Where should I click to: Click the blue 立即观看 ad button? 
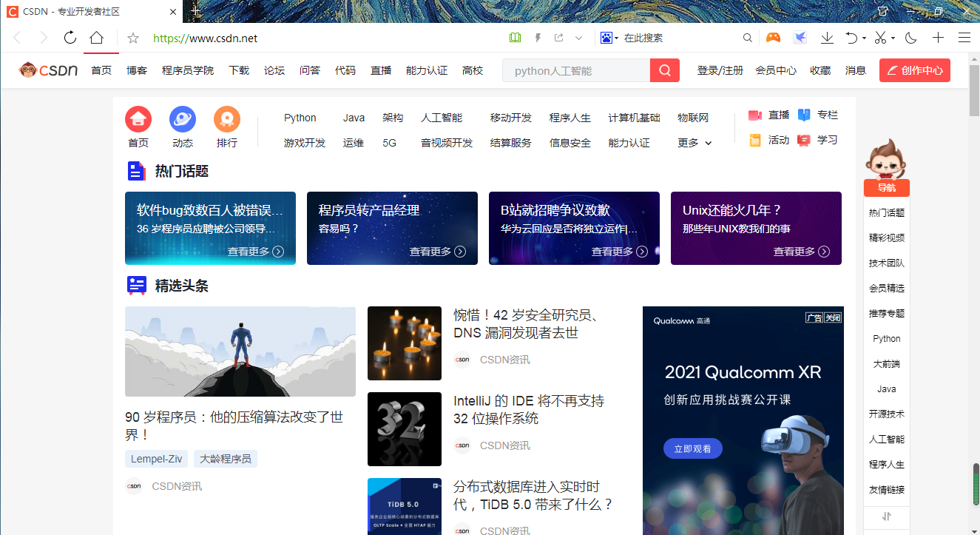click(x=693, y=448)
